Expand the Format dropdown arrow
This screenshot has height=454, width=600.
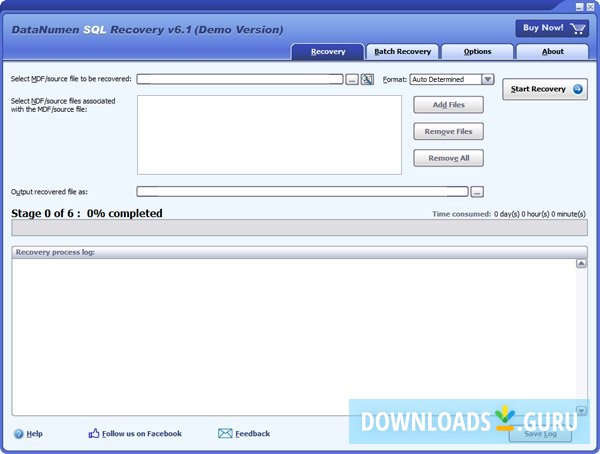[x=488, y=79]
